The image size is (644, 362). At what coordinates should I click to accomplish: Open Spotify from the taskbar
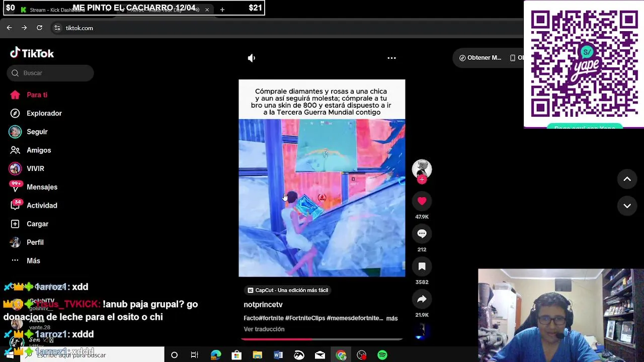click(382, 355)
